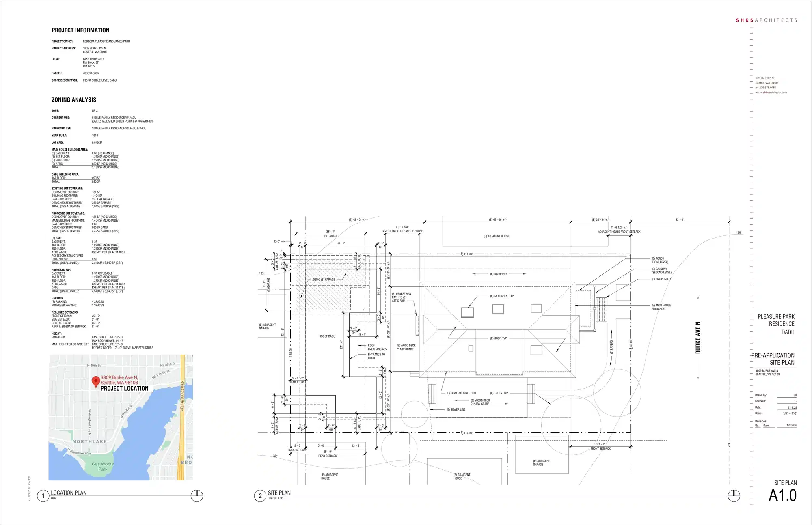Click the Project Information heading
The image size is (812, 525).
point(80,30)
